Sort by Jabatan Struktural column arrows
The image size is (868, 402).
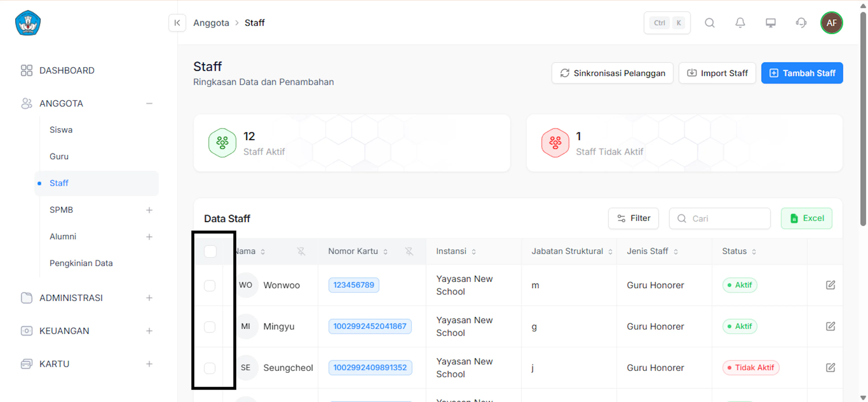coord(610,252)
